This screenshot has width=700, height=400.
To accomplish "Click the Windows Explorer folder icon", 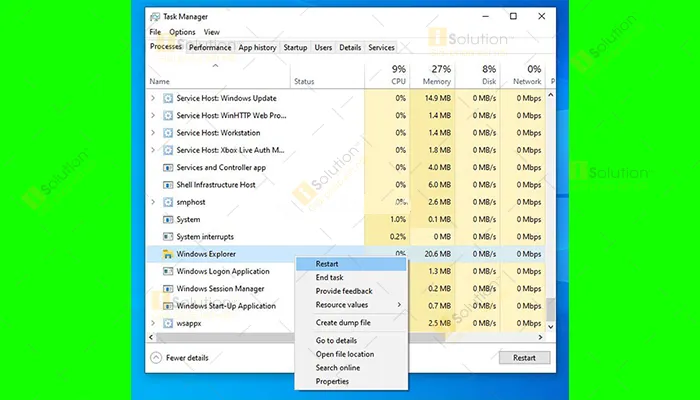I will click(168, 254).
